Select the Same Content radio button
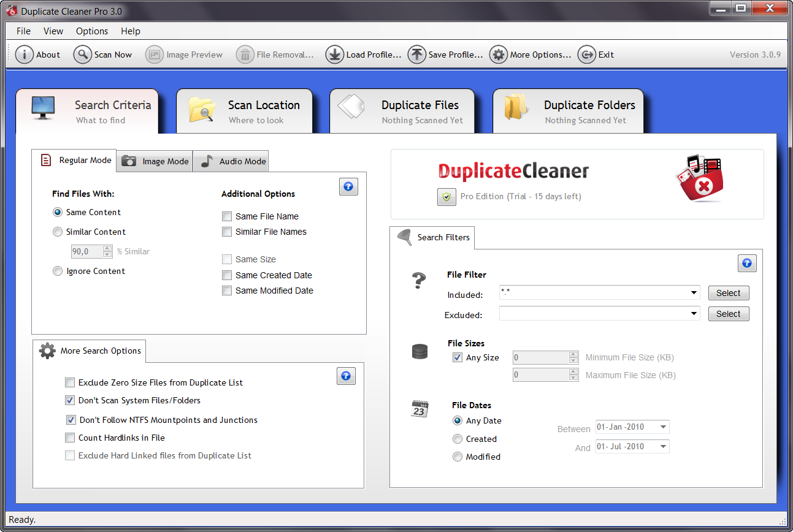Screen dimensions: 793x532 coord(58,212)
